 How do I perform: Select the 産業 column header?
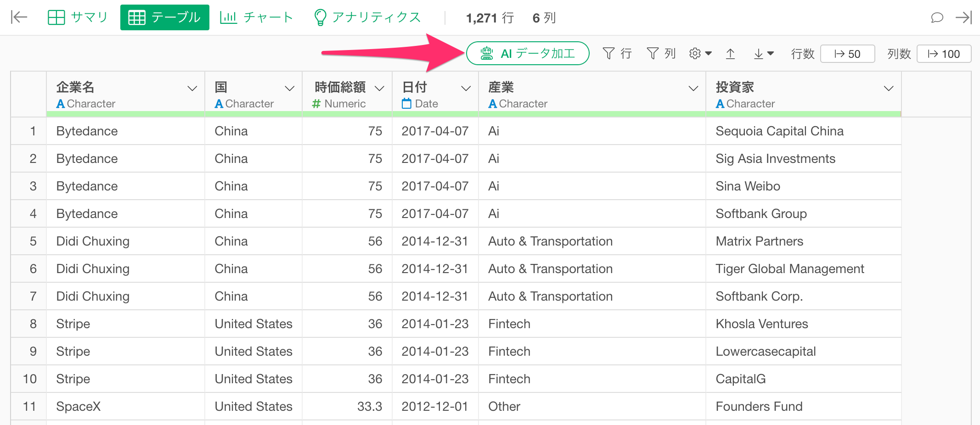pos(592,94)
